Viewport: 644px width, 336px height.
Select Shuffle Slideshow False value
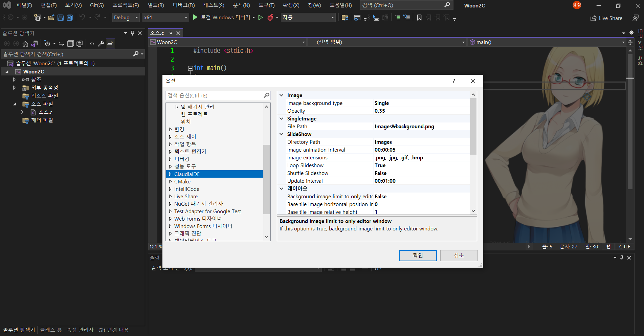click(x=422, y=173)
